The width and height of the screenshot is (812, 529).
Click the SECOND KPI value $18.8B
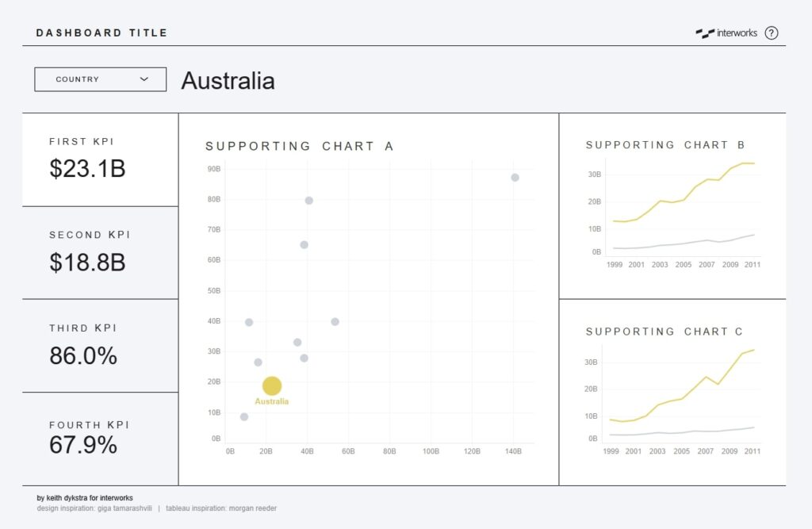point(88,263)
